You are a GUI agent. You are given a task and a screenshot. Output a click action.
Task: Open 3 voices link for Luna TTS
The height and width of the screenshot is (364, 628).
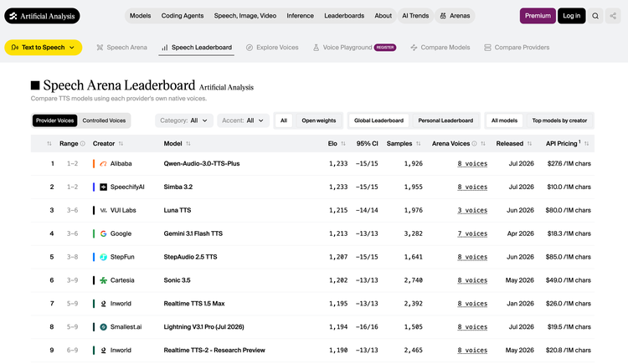pyautogui.click(x=472, y=210)
